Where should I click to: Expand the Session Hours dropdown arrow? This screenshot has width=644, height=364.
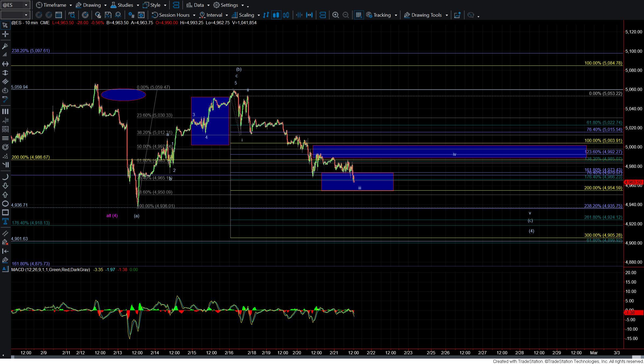click(x=194, y=15)
